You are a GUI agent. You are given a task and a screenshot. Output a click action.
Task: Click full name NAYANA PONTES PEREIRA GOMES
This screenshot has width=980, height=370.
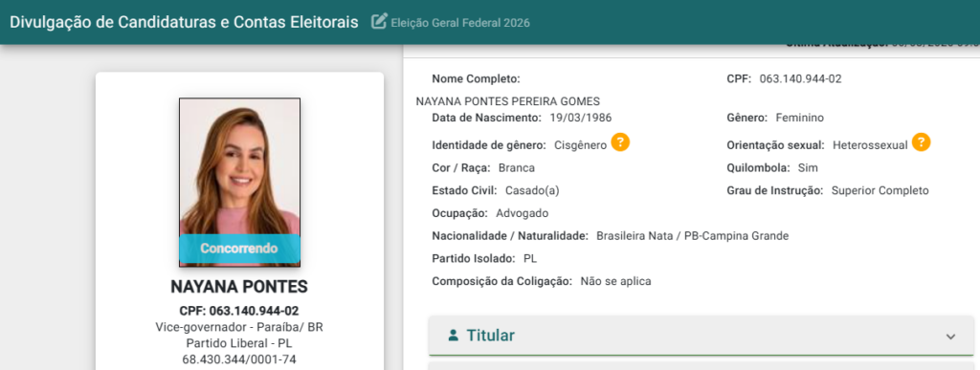coord(507,101)
